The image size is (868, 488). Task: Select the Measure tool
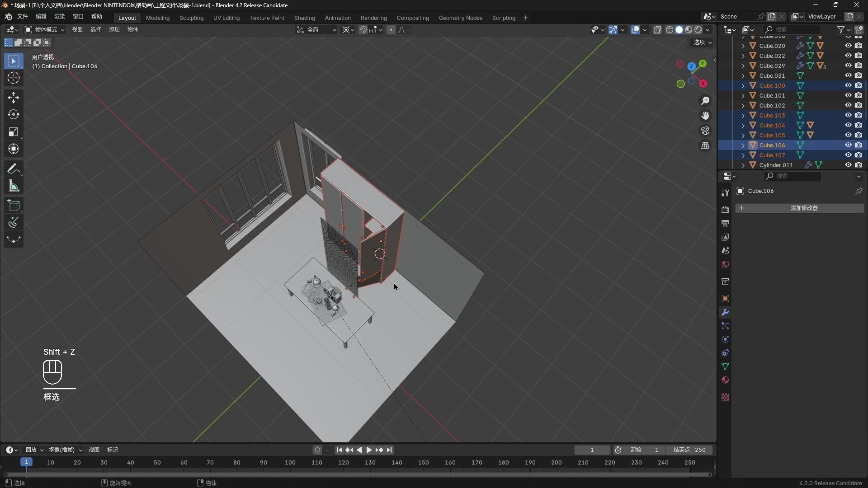(x=13, y=186)
